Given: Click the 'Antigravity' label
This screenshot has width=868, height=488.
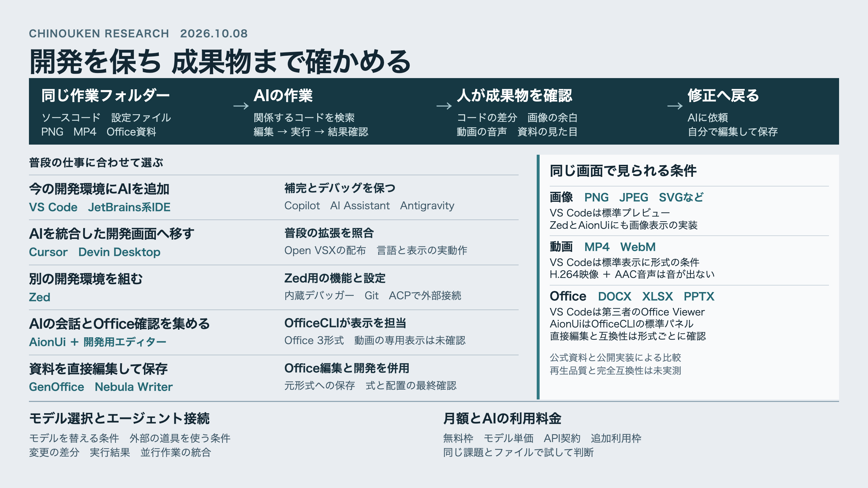Looking at the screenshot, I should (427, 206).
